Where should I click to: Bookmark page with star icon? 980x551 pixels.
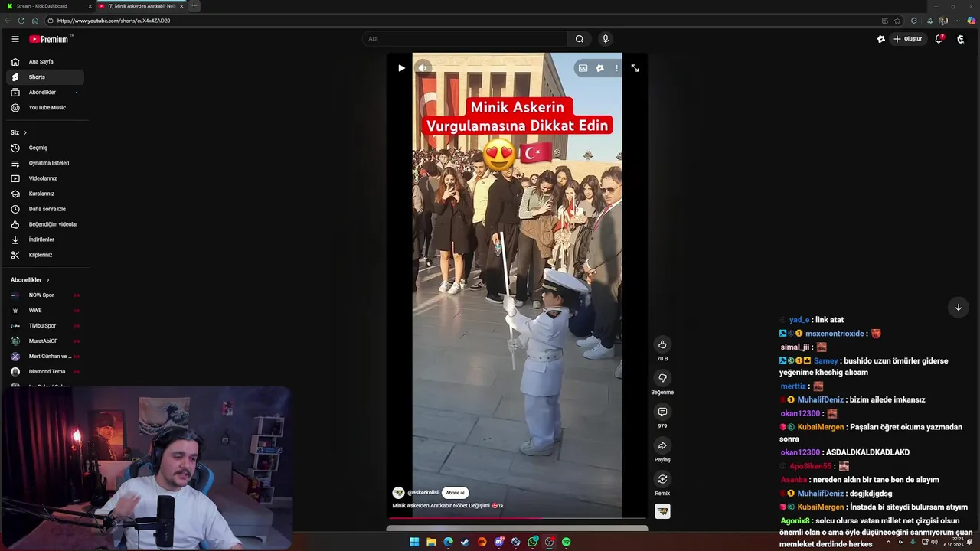[x=897, y=21]
